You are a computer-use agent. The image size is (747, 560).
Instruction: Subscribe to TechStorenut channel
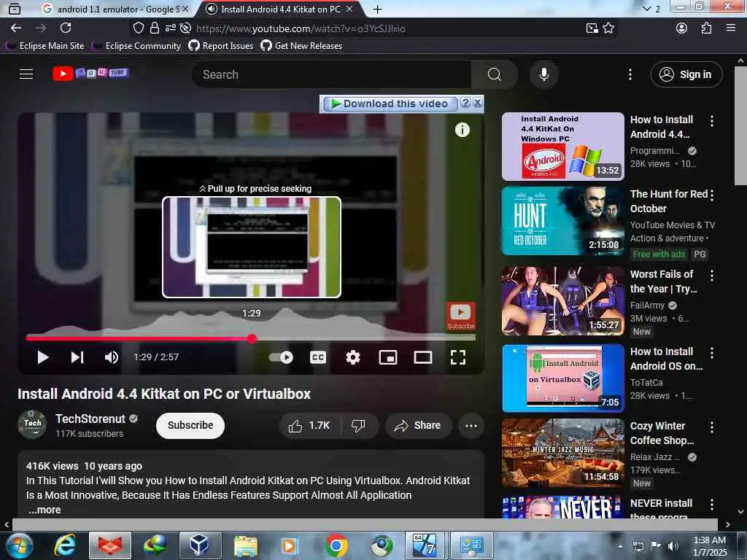click(x=190, y=425)
